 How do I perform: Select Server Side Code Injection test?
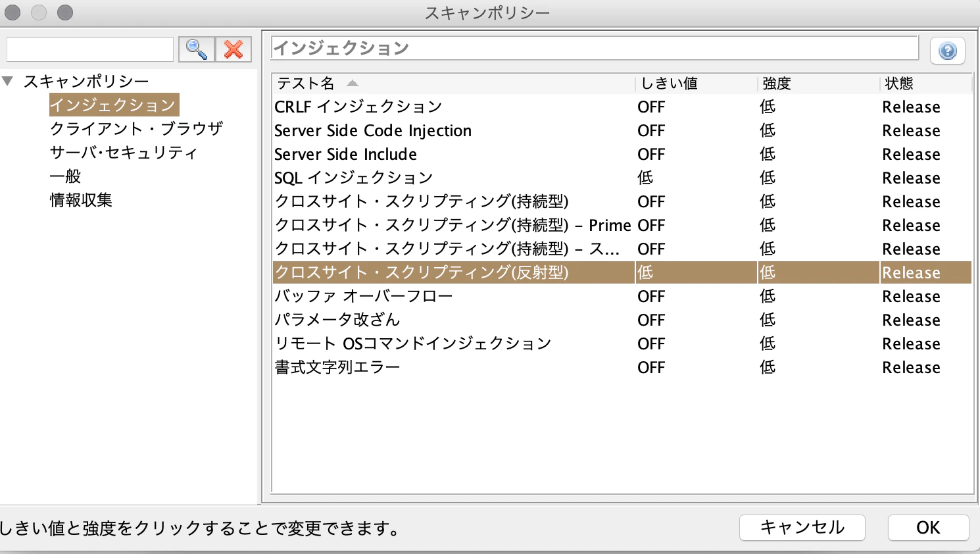(373, 130)
